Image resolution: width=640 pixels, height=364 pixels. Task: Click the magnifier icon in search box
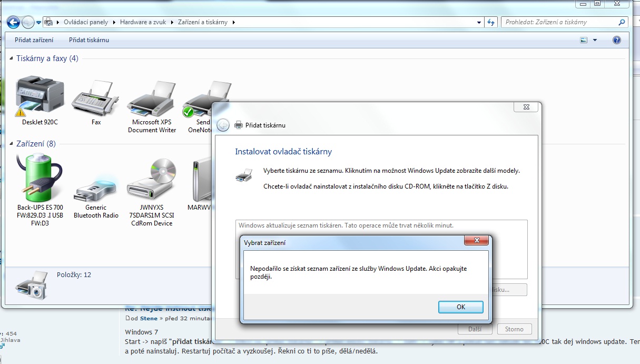pos(622,22)
